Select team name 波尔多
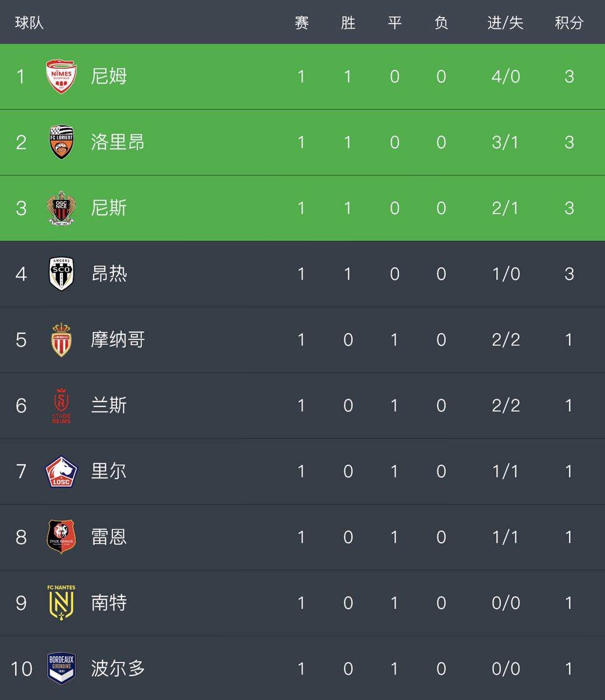The height and width of the screenshot is (700, 605). tap(118, 669)
